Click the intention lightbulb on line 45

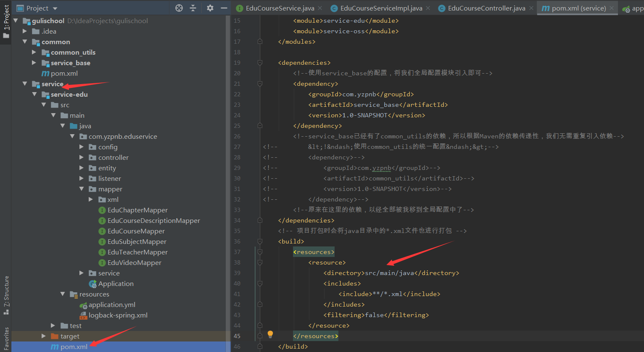pyautogui.click(x=270, y=334)
